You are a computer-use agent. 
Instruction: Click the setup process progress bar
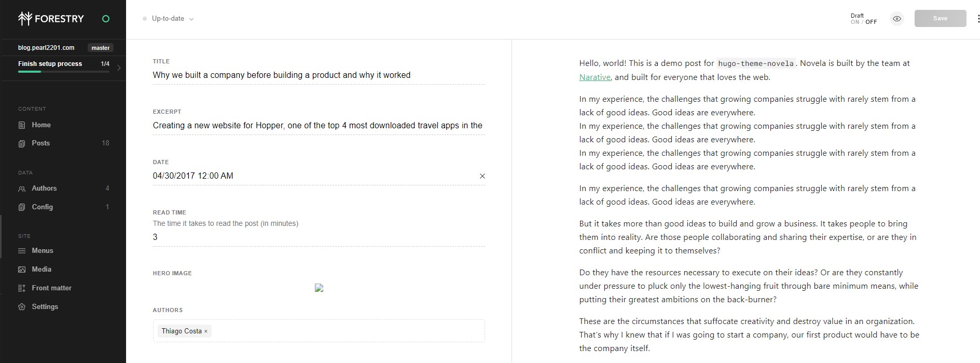[63, 72]
